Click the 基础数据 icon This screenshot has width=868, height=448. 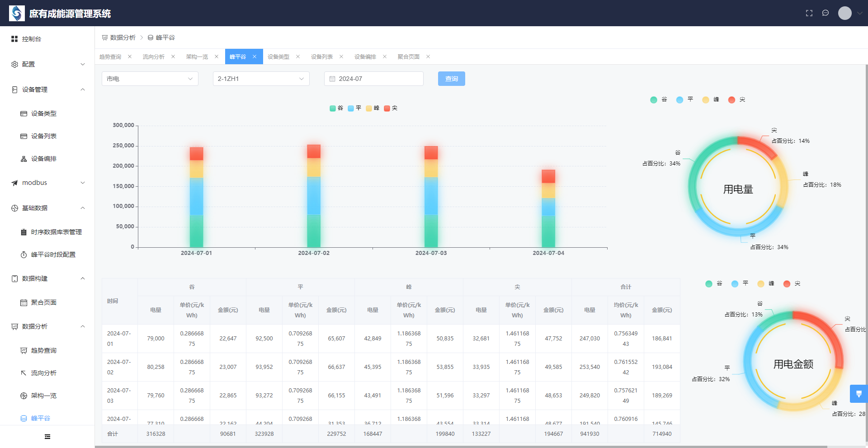14,208
